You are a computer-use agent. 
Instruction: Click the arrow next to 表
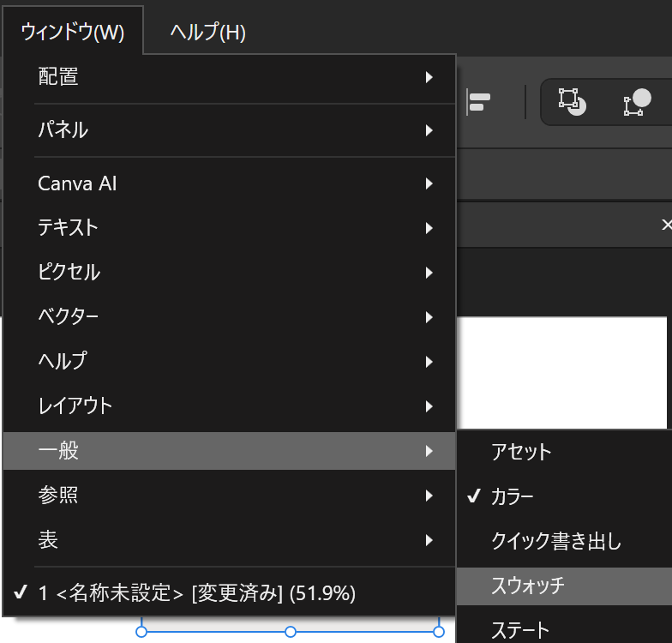coord(429,540)
